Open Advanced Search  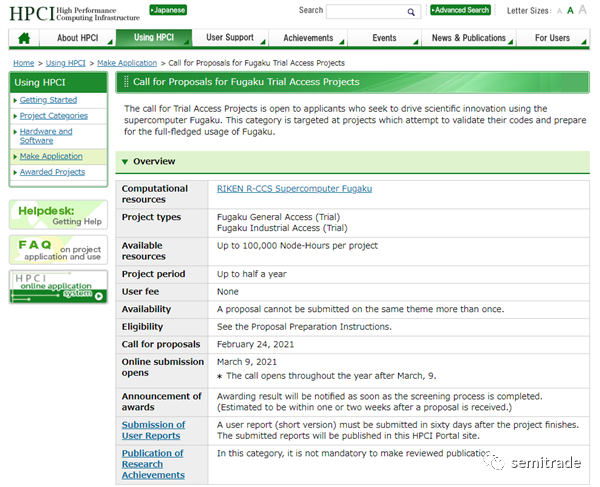pyautogui.click(x=461, y=10)
